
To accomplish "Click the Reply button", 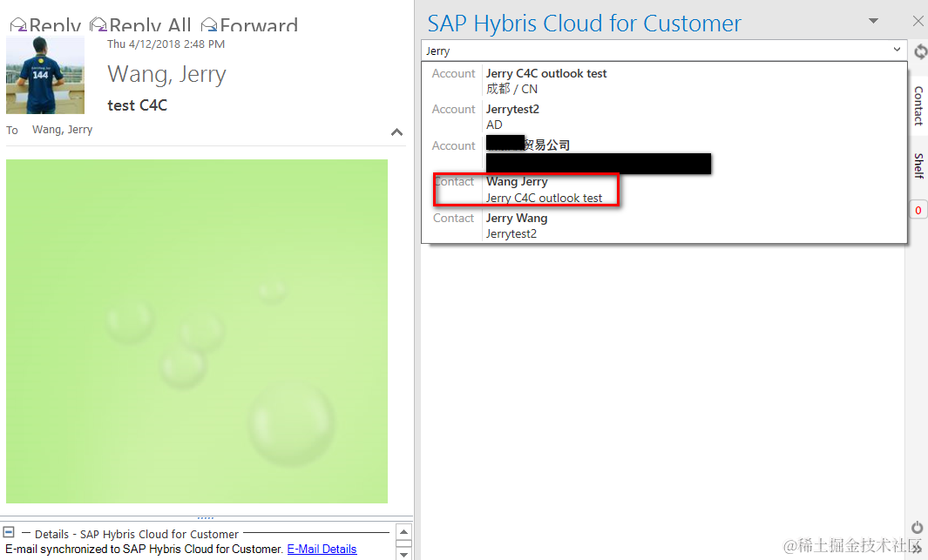I will [x=45, y=25].
